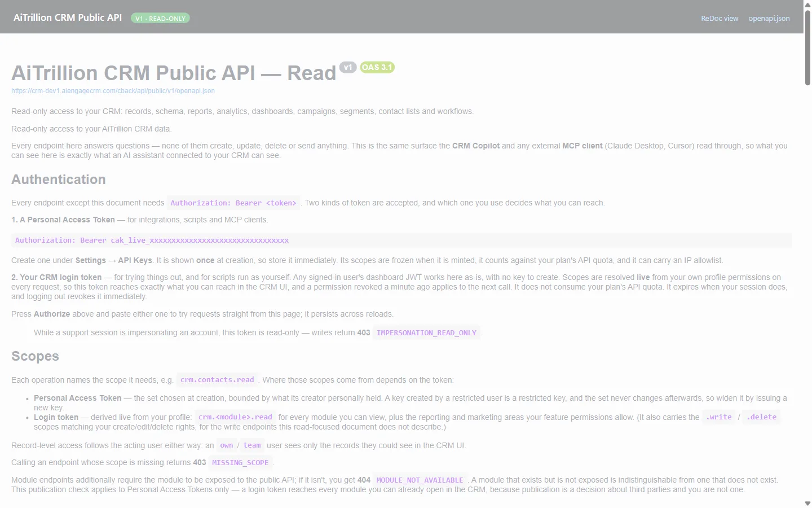The image size is (812, 508).
Task: Click the bold "MCP client" text
Action: pos(582,146)
